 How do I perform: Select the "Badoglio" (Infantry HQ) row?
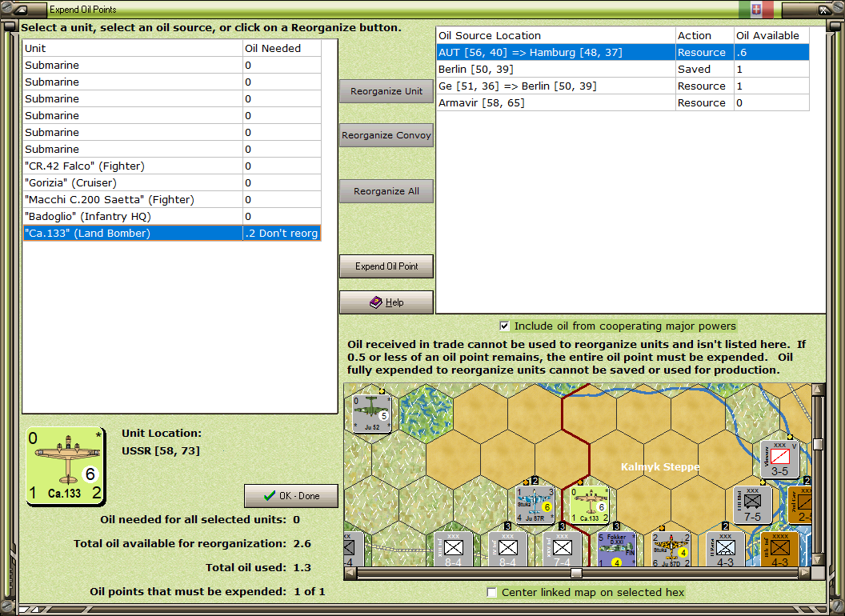(x=172, y=216)
